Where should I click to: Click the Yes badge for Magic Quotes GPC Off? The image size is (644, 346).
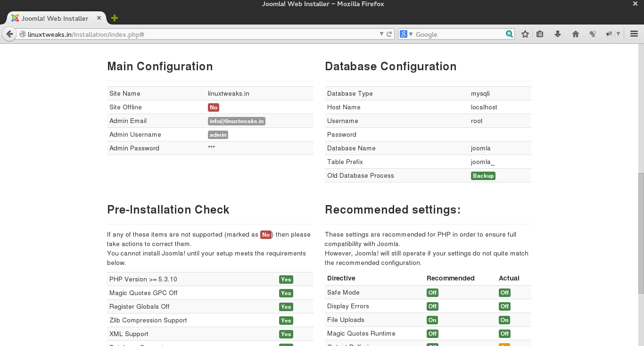pyautogui.click(x=286, y=293)
